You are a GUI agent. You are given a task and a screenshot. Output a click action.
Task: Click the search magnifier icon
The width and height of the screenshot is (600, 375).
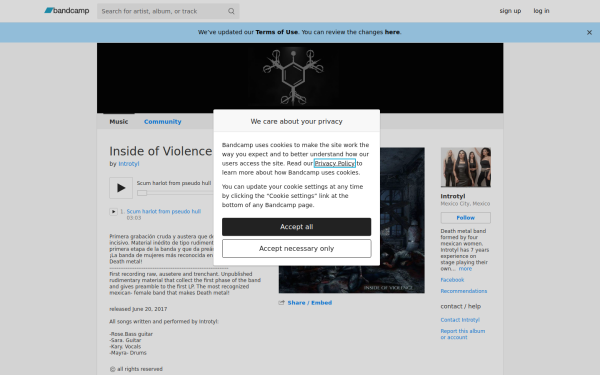coord(231,11)
